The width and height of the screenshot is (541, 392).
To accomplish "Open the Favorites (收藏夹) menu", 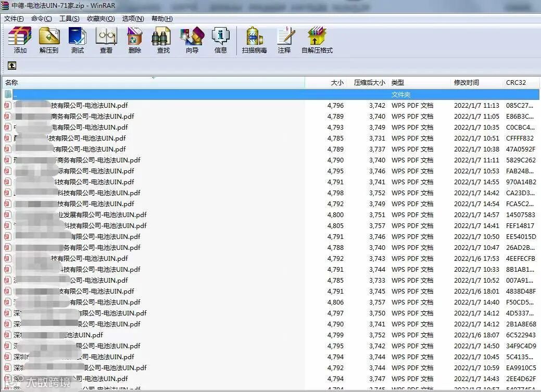I will click(100, 19).
